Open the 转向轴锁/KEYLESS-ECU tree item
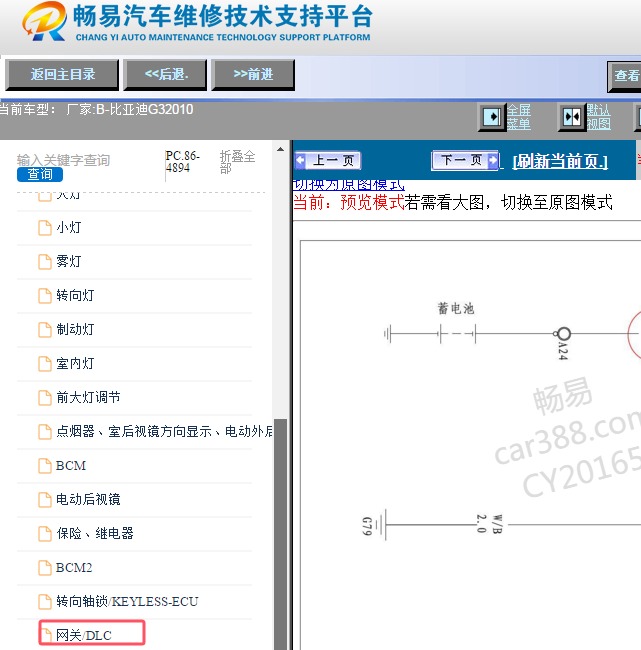641x650 pixels. [127, 601]
